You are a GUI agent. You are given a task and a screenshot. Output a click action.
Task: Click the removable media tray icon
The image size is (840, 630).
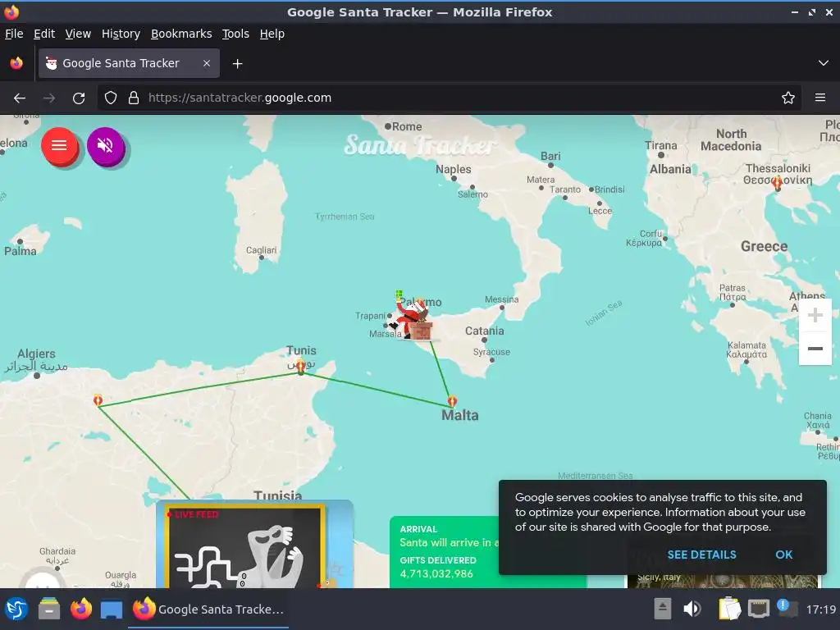[662, 609]
